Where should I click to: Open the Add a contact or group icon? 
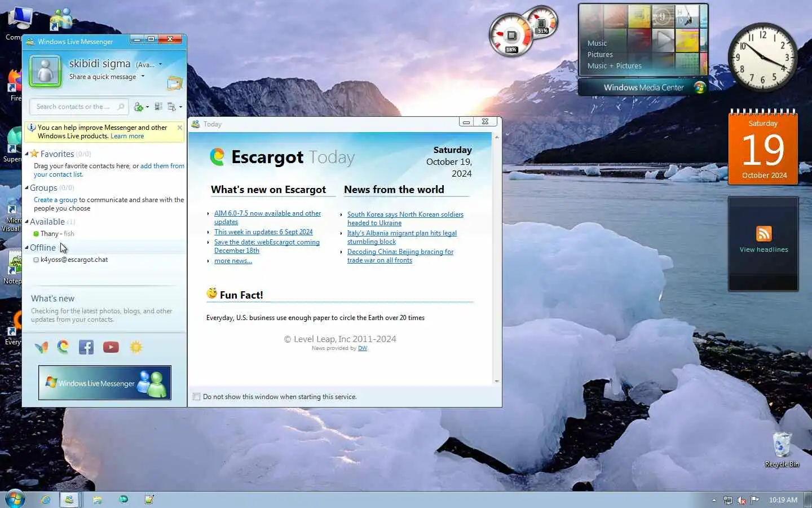pos(138,107)
